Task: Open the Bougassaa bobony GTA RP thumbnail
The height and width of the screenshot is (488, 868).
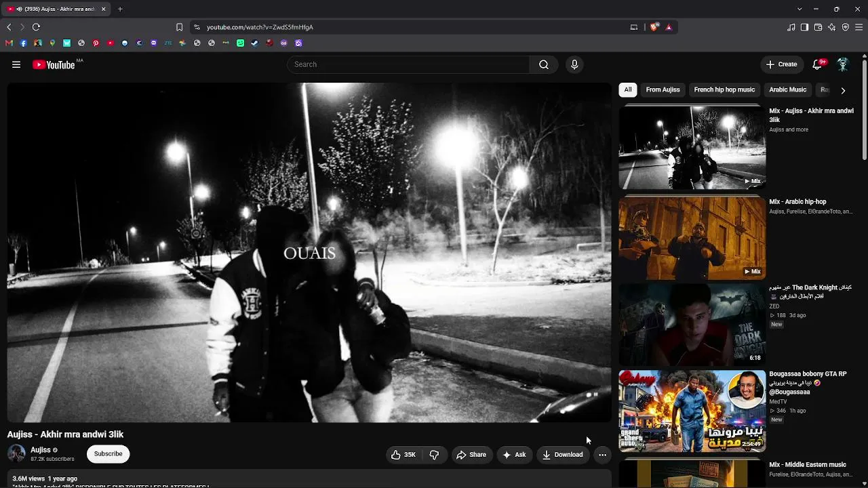Action: point(692,411)
